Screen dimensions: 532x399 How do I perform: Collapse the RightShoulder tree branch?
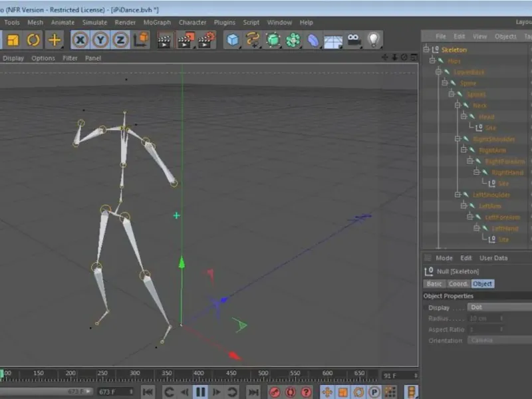click(457, 139)
